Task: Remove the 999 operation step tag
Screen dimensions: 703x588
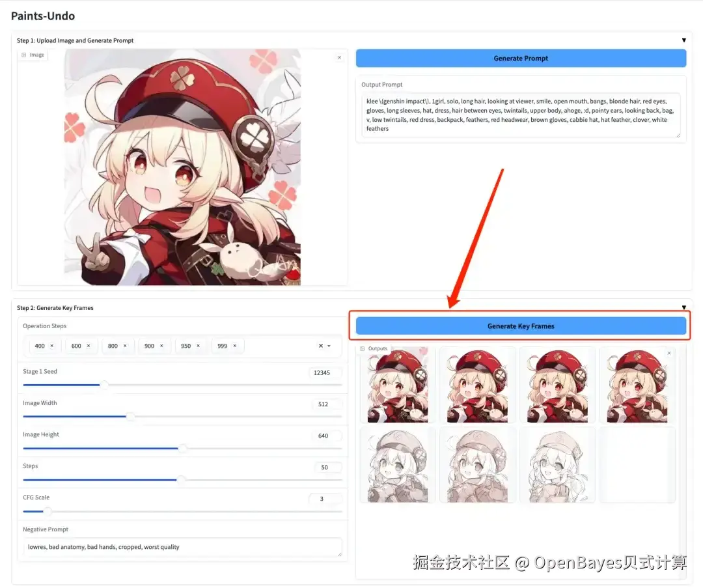Action: (x=234, y=346)
